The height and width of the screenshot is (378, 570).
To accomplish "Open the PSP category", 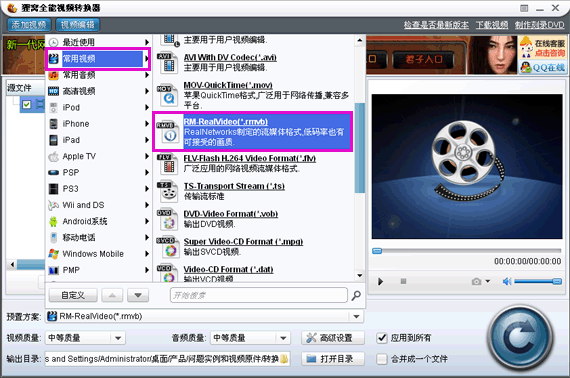I will pyautogui.click(x=99, y=172).
